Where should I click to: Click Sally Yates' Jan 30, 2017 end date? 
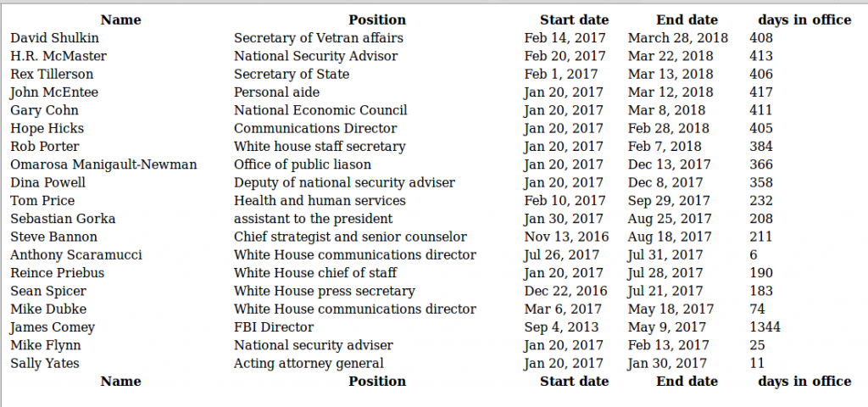[667, 363]
